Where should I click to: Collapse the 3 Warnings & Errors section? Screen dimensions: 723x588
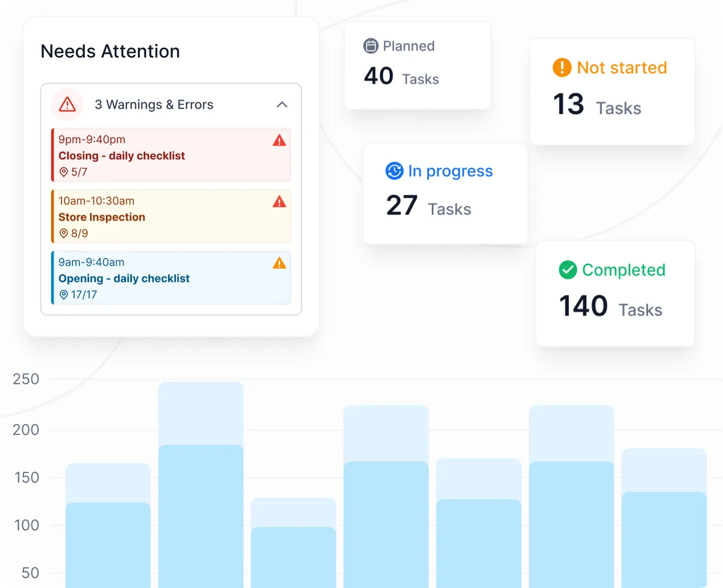click(282, 104)
